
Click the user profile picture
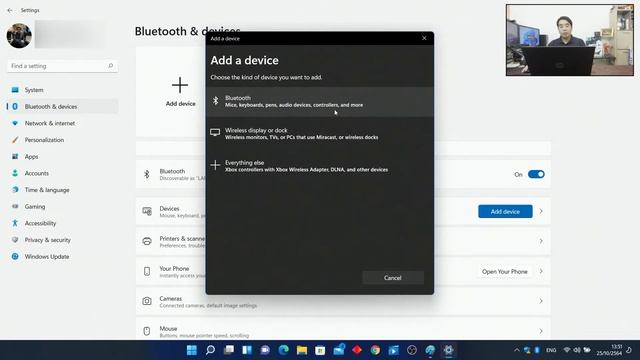click(x=19, y=36)
